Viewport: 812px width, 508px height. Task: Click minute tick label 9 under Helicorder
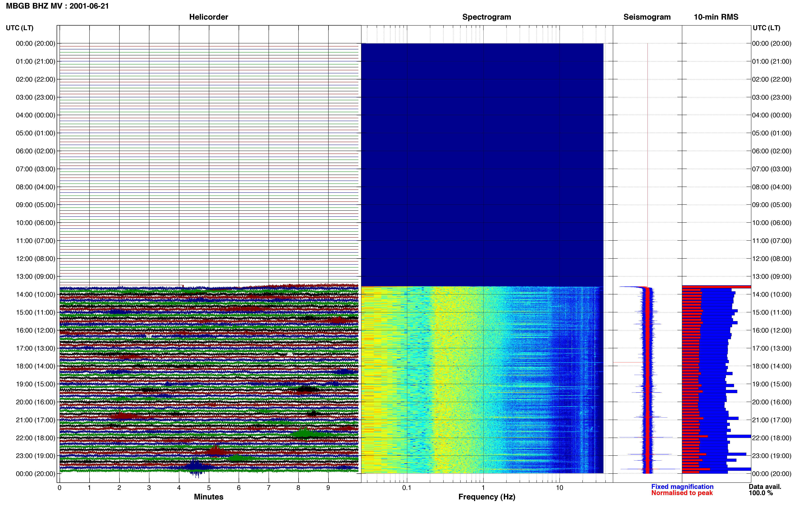(x=328, y=487)
